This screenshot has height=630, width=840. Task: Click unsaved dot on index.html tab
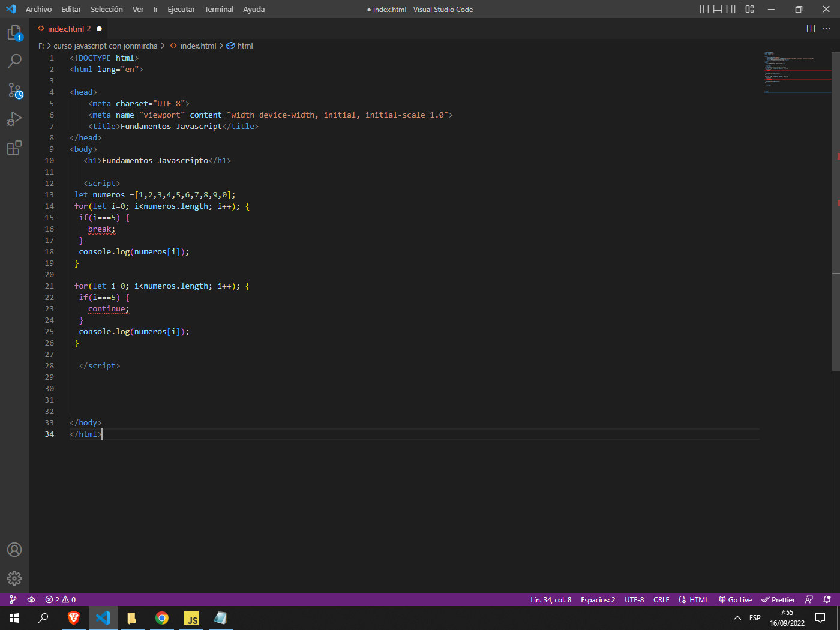click(100, 29)
